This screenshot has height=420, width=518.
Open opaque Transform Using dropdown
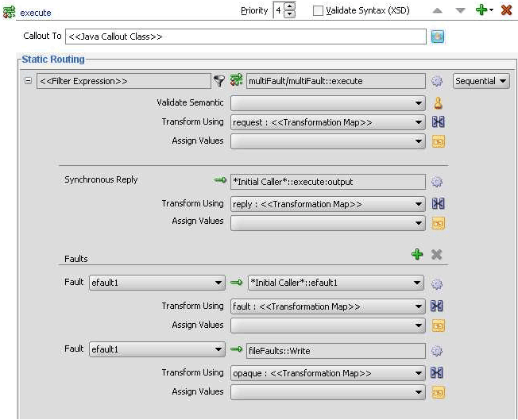pyautogui.click(x=327, y=373)
